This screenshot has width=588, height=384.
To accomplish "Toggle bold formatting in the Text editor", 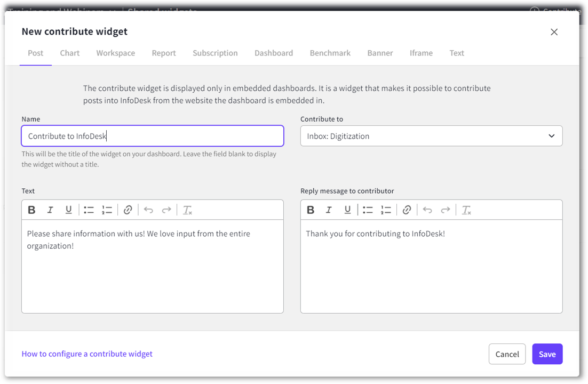I will (x=31, y=210).
